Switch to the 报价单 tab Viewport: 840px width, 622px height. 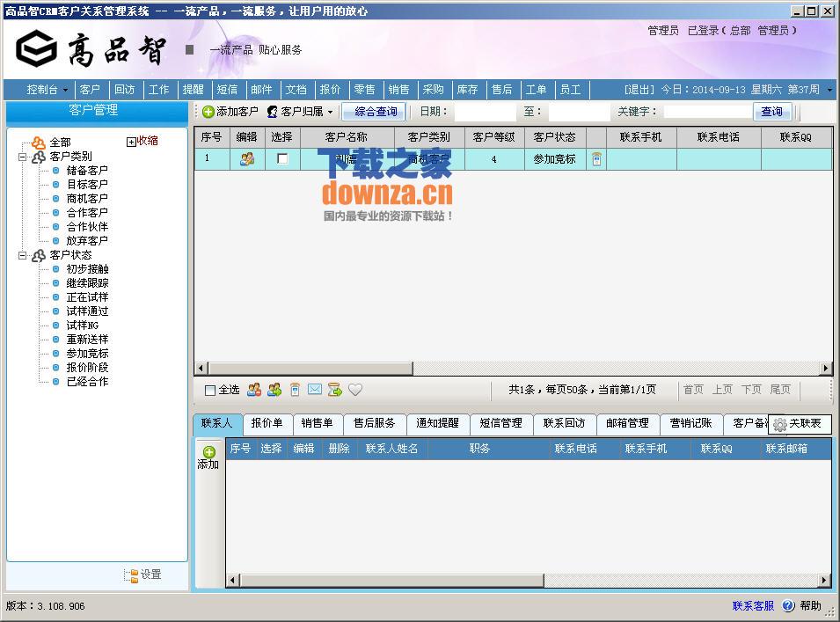pos(267,423)
